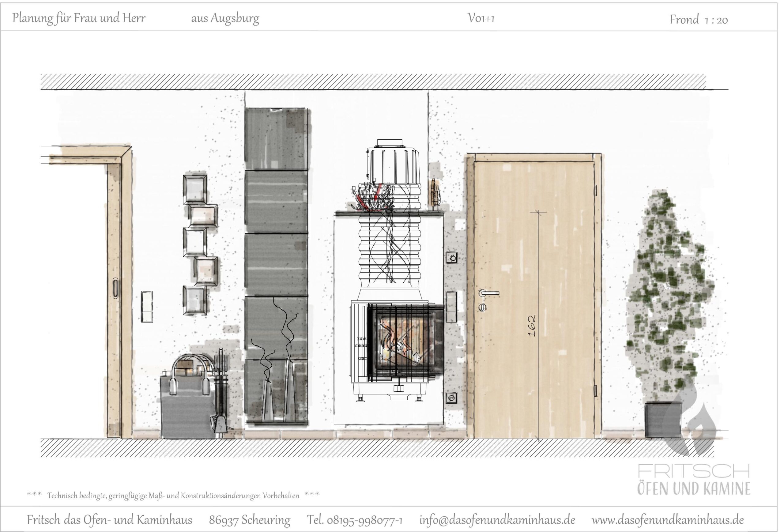Click the potted plant's dark planter
This screenshot has width=784, height=532.
pyautogui.click(x=663, y=421)
